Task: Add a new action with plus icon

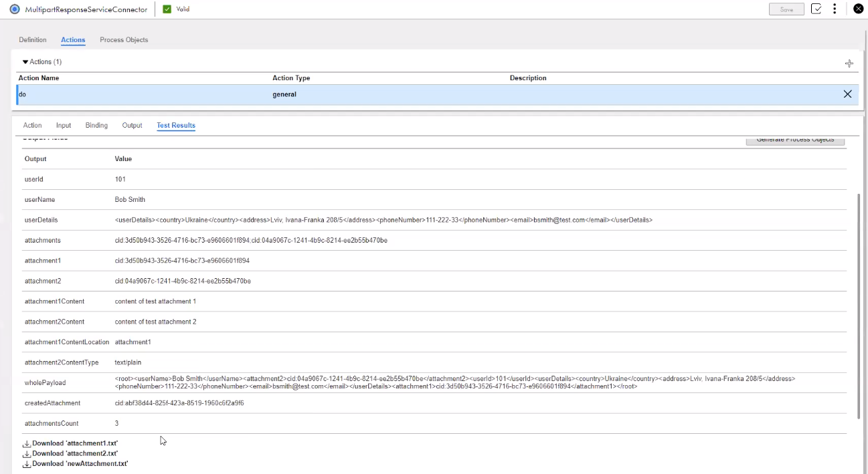Action: pos(849,64)
